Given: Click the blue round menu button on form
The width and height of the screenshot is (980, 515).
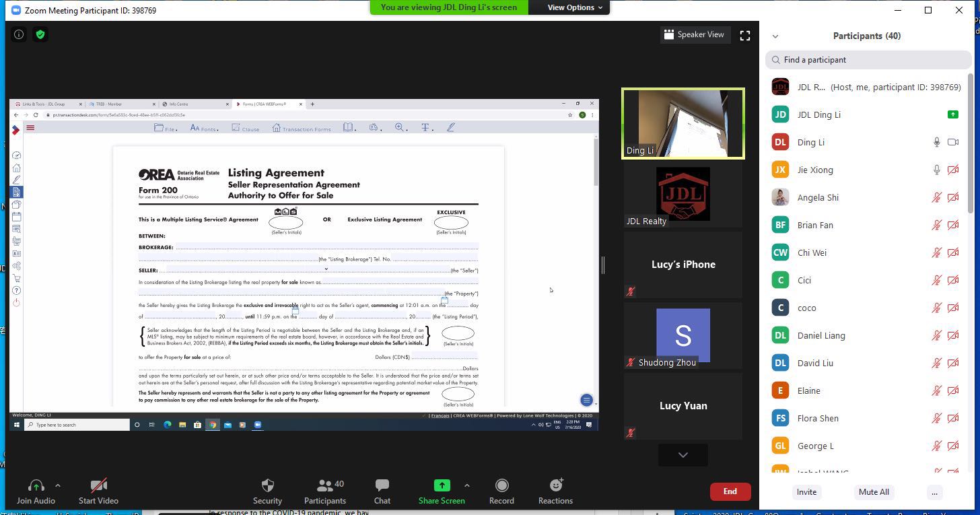Looking at the screenshot, I should tap(586, 400).
